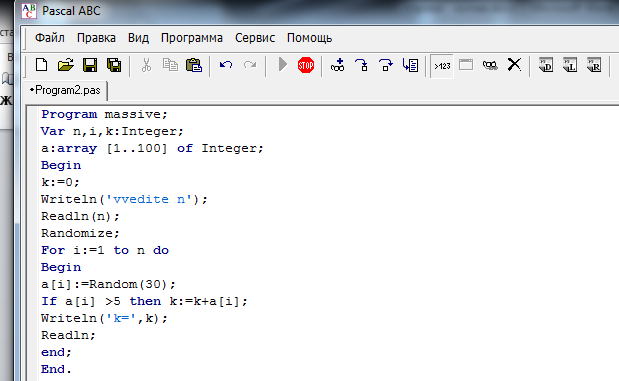Click the line 'Randomize;'
Image resolution: width=619 pixels, height=381 pixels.
point(80,233)
